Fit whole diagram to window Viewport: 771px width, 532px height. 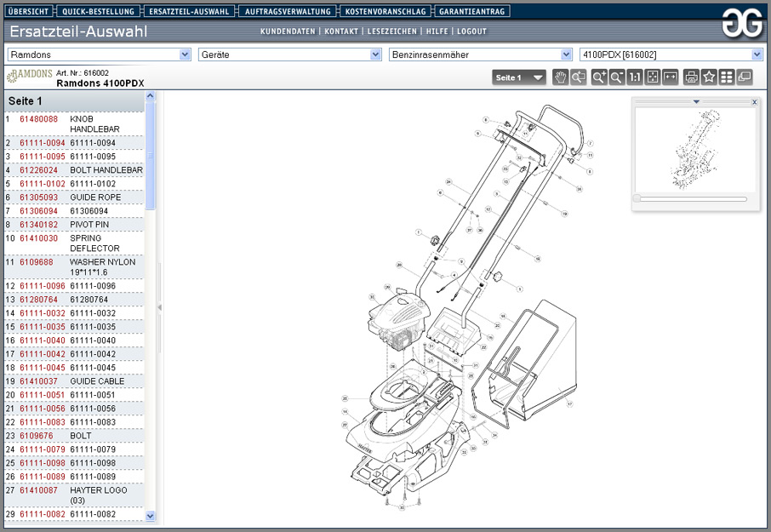653,77
